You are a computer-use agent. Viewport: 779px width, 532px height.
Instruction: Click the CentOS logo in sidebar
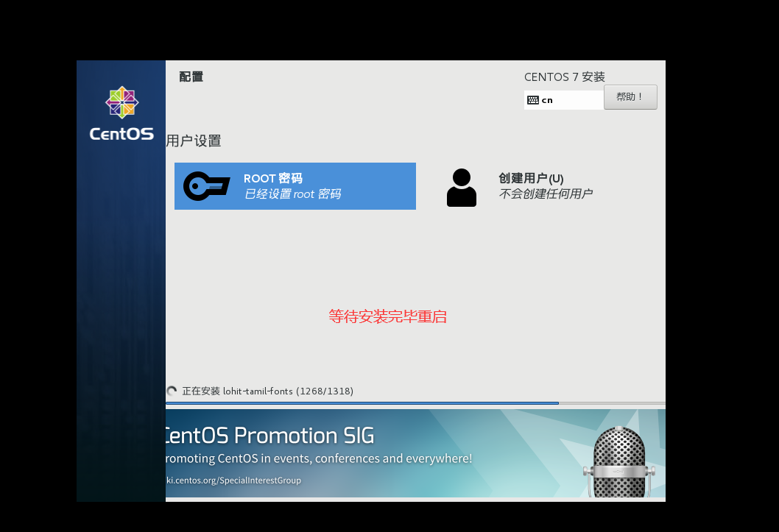121,113
